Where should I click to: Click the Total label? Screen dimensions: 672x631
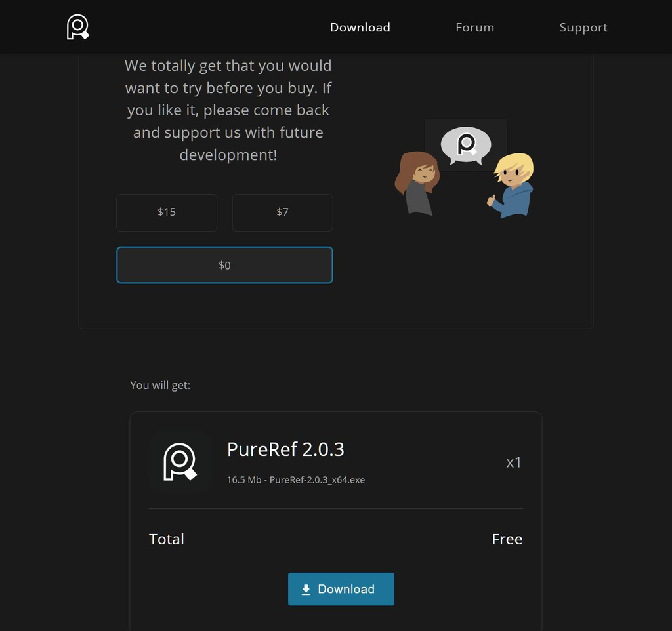pyautogui.click(x=166, y=539)
